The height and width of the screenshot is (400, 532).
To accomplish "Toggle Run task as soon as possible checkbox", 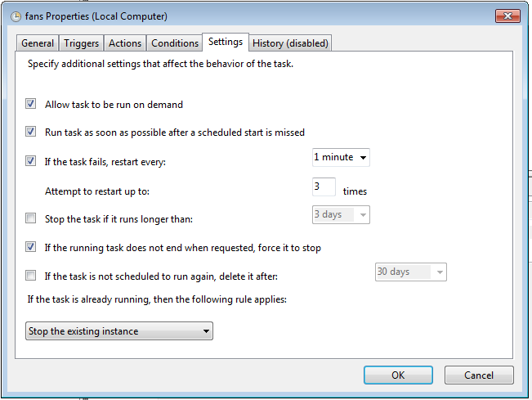I will coord(30,132).
